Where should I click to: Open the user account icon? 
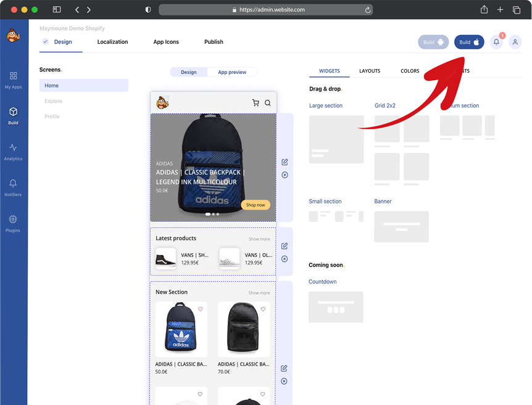(515, 42)
